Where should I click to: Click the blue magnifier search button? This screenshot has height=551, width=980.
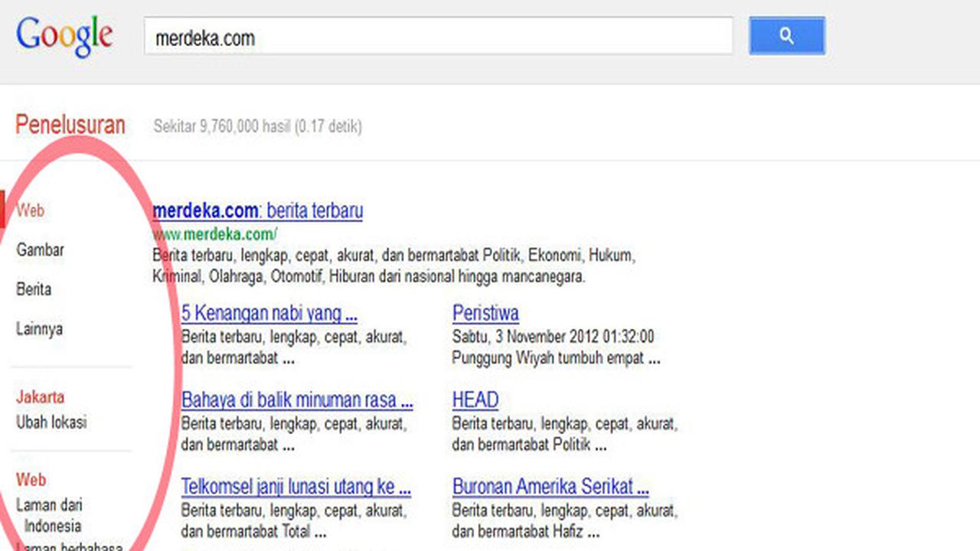pyautogui.click(x=787, y=36)
